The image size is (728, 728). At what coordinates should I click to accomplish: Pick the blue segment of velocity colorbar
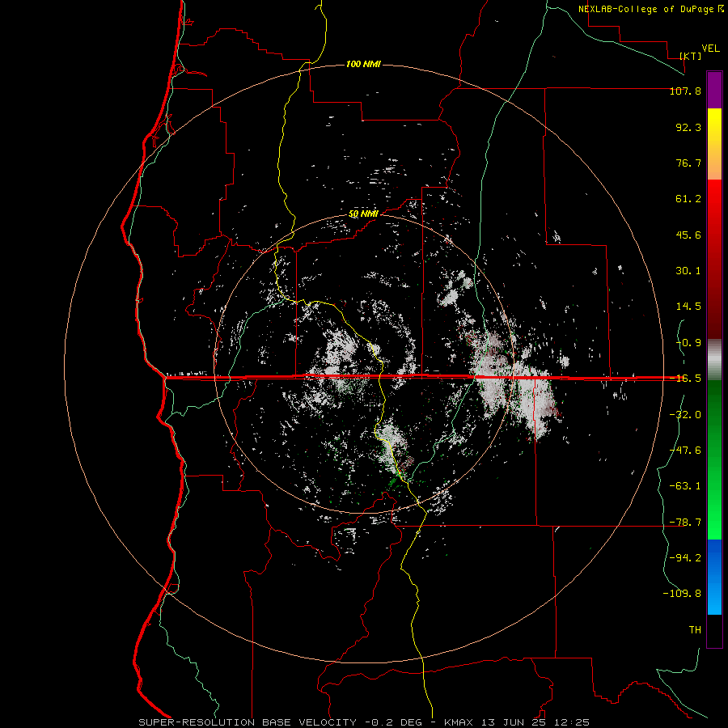(714, 577)
